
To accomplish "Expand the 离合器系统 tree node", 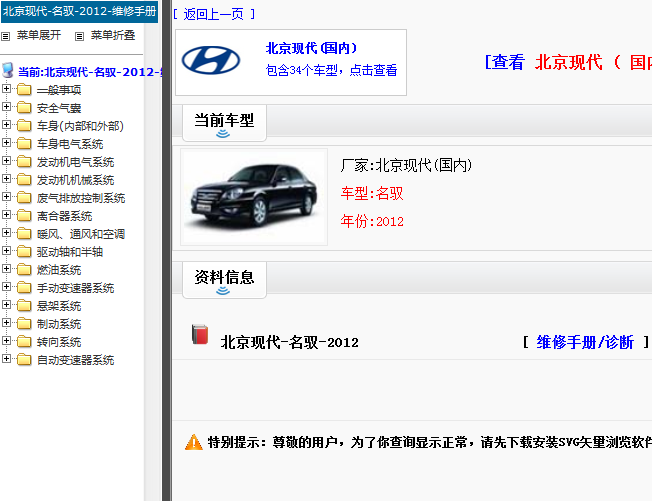I will click(x=6, y=215).
